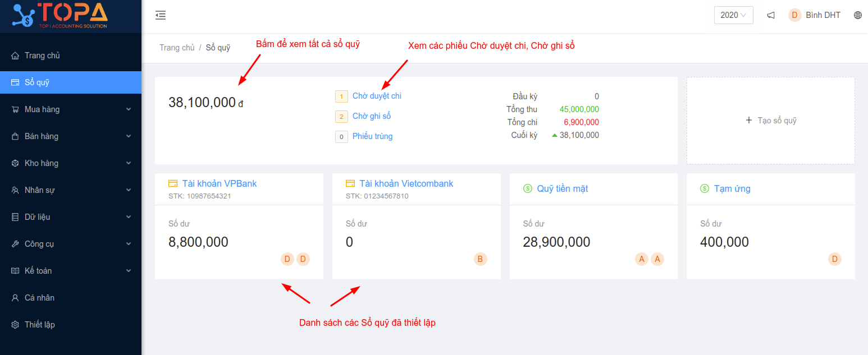Expand the Kho hàng submenu

(x=70, y=163)
